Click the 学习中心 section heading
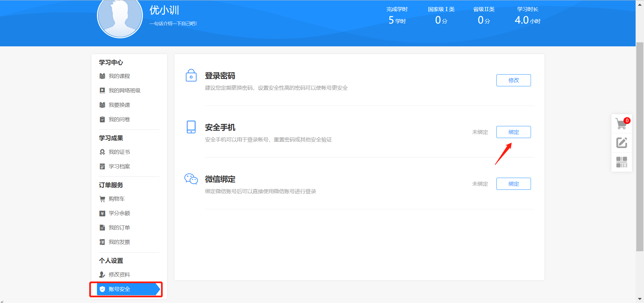Viewport: 644px width, 303px height. click(x=111, y=62)
